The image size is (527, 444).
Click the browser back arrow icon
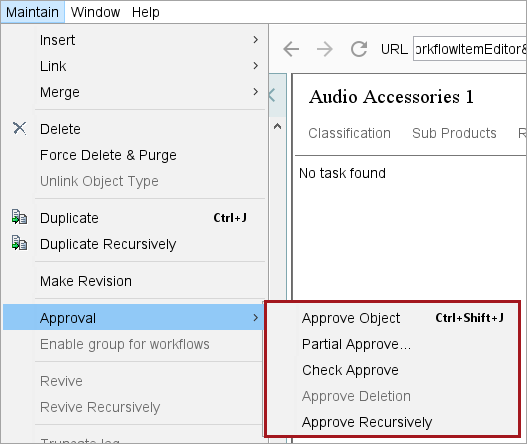pos(291,49)
